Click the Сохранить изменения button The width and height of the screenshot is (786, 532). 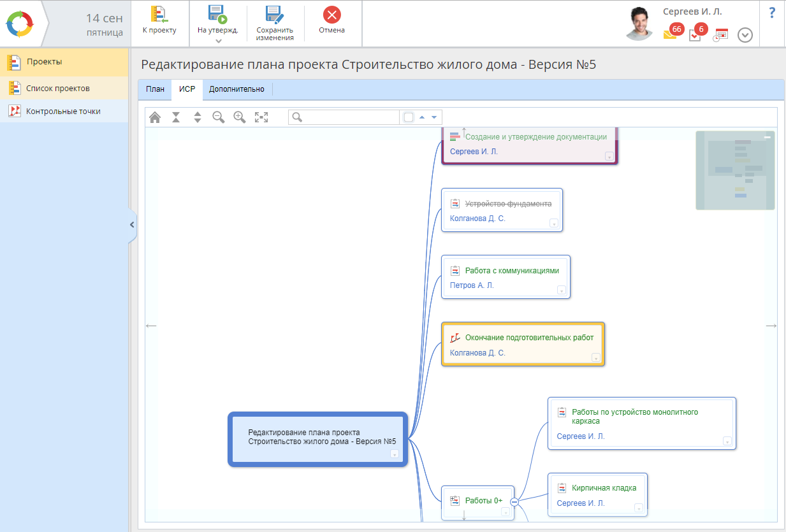[275, 24]
